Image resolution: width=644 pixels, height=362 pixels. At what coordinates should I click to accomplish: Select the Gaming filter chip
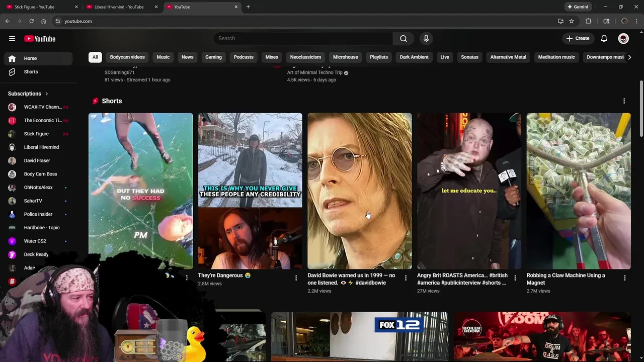pos(213,57)
